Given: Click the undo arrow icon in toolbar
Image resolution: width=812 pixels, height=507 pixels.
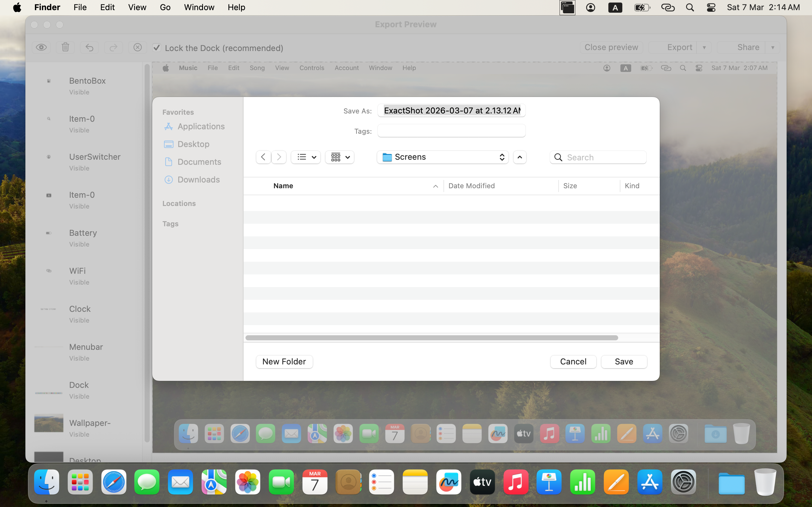Looking at the screenshot, I should tap(89, 47).
